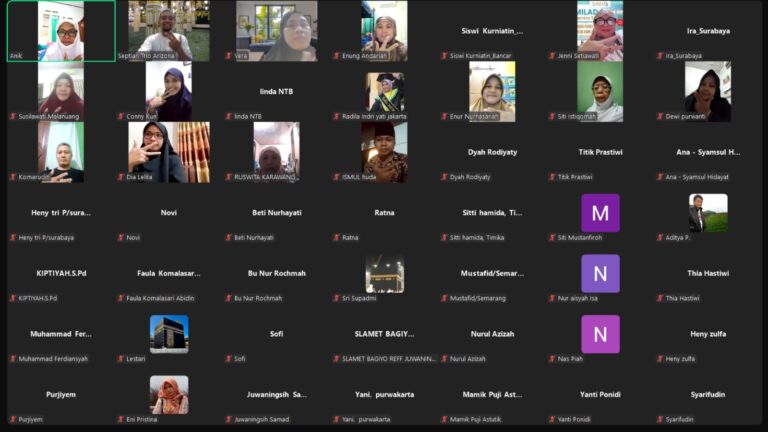Click large 'Bu Nur Rochmah' name text

(x=277, y=273)
